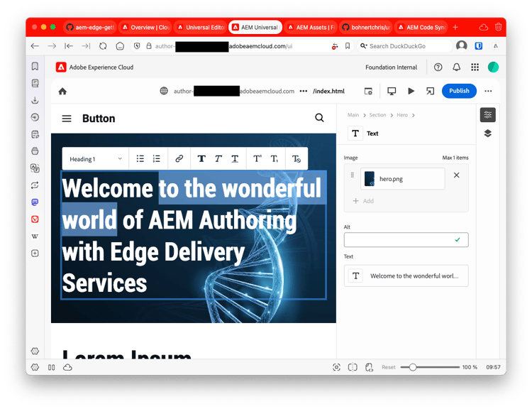Screen dimensions: 532x409
Task: Switch to the AEM Assets tab
Action: pyautogui.click(x=311, y=27)
